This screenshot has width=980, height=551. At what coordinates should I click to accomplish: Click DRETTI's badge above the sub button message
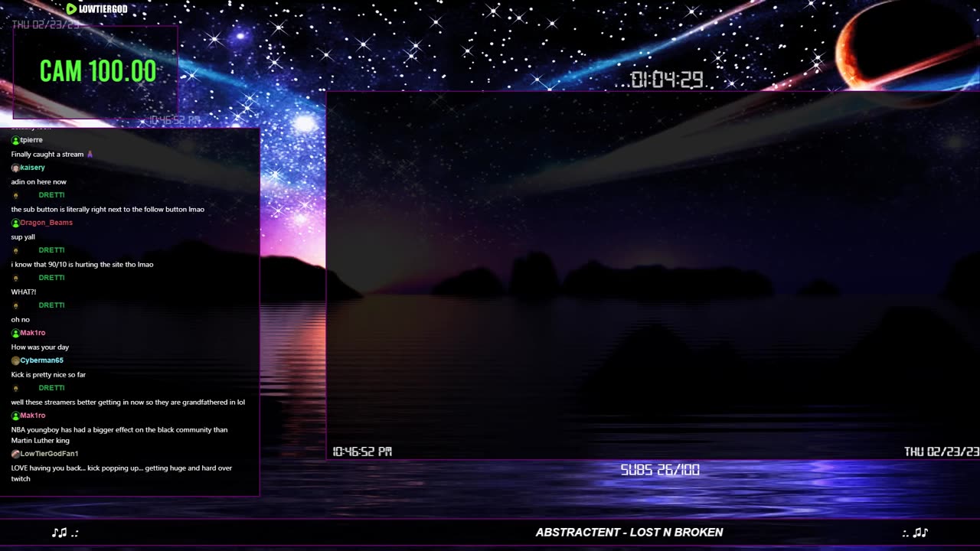click(15, 196)
